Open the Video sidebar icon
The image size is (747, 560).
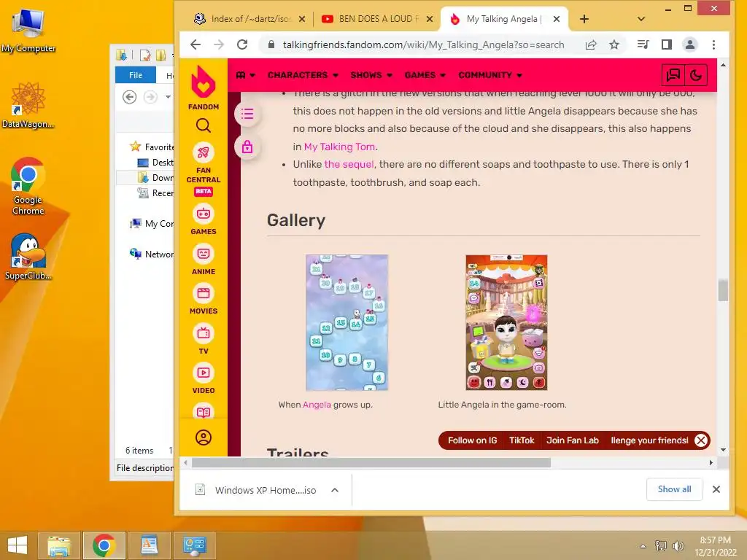point(204,373)
